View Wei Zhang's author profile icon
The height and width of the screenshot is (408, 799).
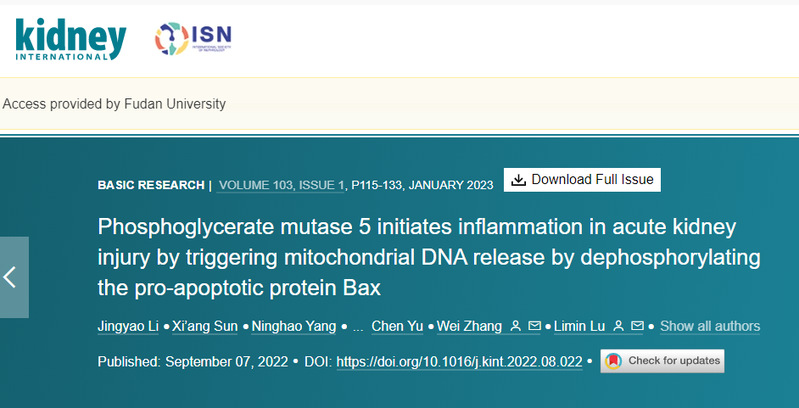tap(515, 326)
